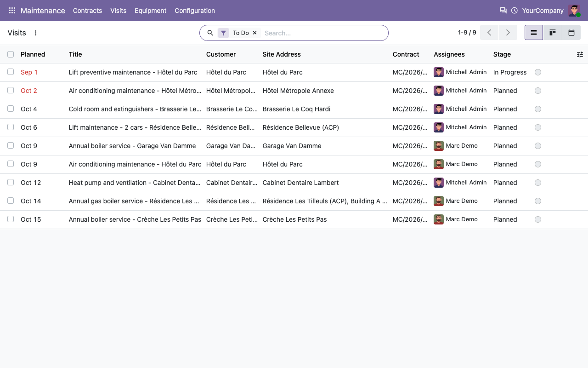Image resolution: width=588 pixels, height=368 pixels.
Task: Open the Contracts menu
Action: tap(87, 11)
